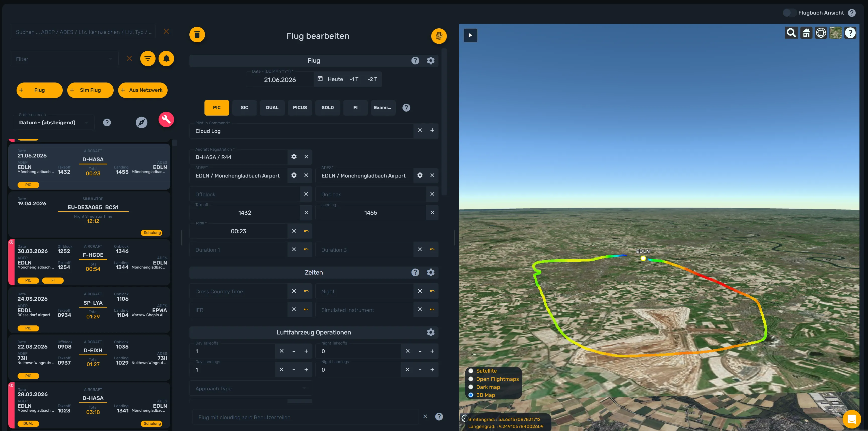Select the Satellite map radio button
Screen dimensions: 868x431
[x=471, y=371]
